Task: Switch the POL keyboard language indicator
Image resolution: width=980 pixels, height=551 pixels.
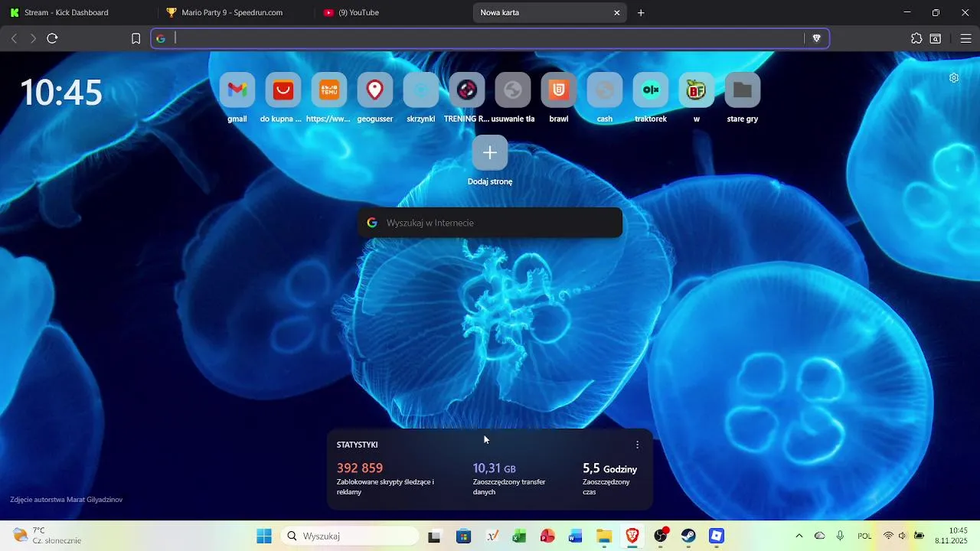Action: click(864, 536)
